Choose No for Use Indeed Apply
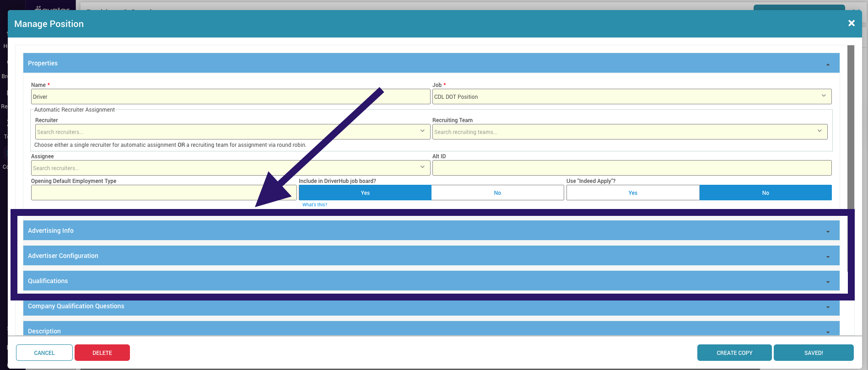 pos(765,193)
